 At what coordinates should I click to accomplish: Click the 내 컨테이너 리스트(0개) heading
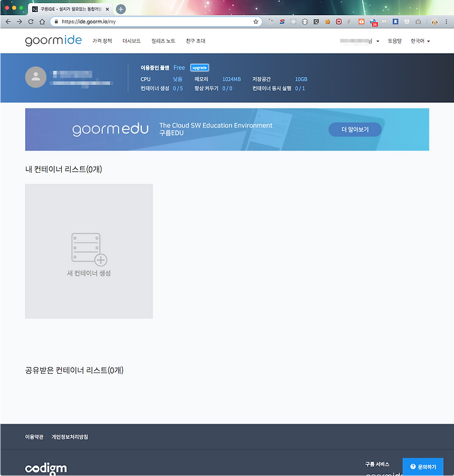click(x=64, y=169)
